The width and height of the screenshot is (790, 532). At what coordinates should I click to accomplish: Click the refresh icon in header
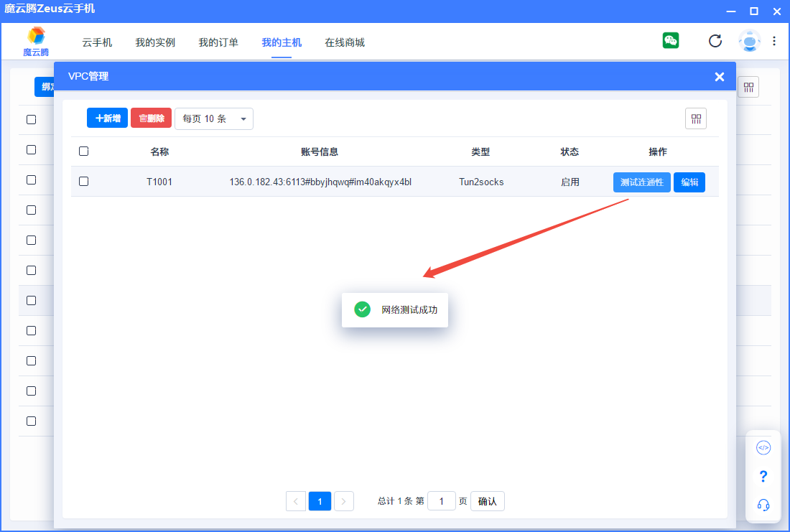715,41
